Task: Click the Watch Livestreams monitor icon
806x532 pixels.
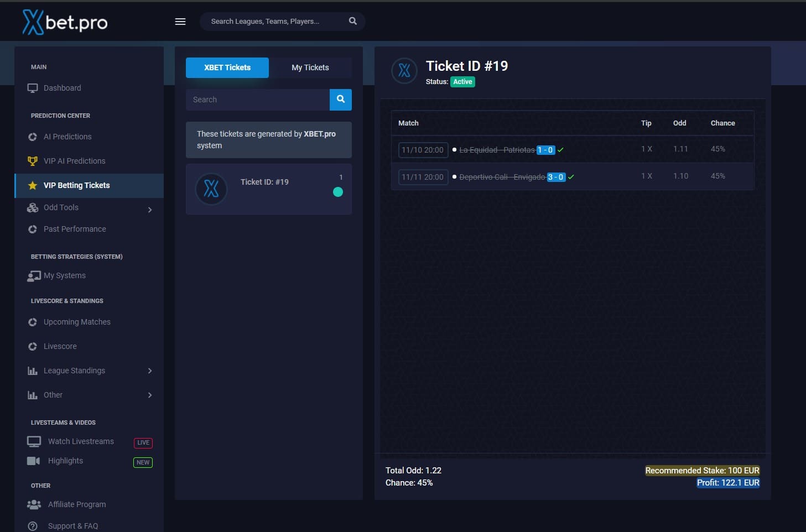Action: click(34, 441)
